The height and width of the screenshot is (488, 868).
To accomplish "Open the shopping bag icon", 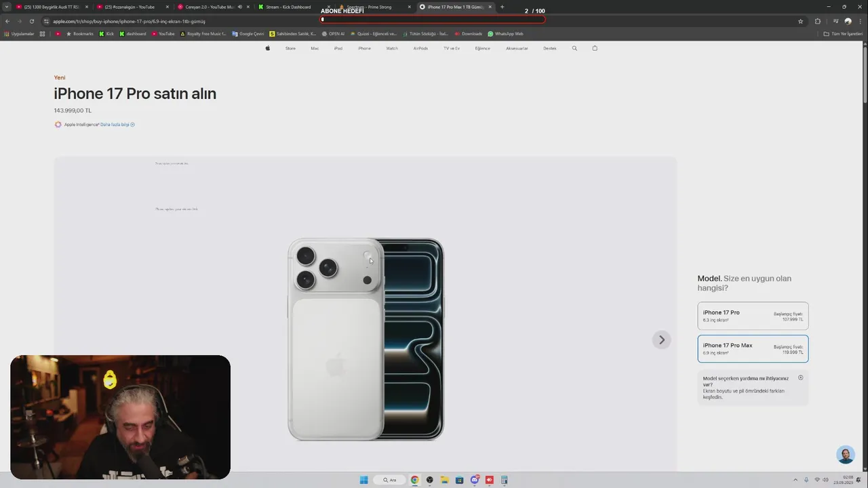I will click(x=595, y=48).
